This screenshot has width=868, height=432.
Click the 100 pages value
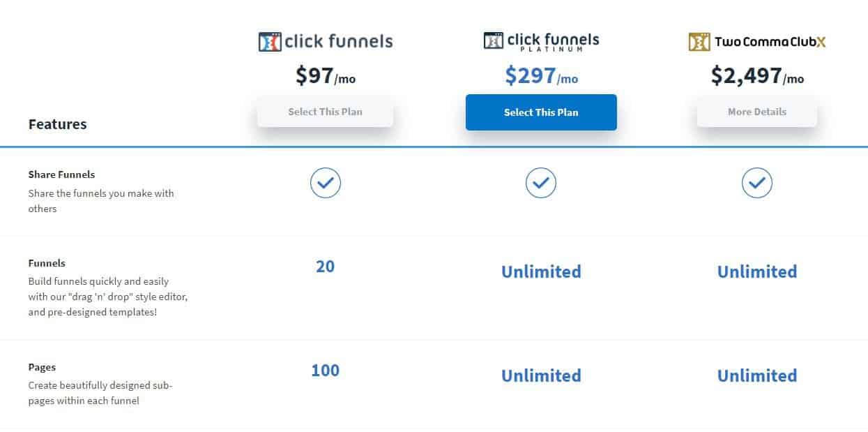(x=326, y=370)
